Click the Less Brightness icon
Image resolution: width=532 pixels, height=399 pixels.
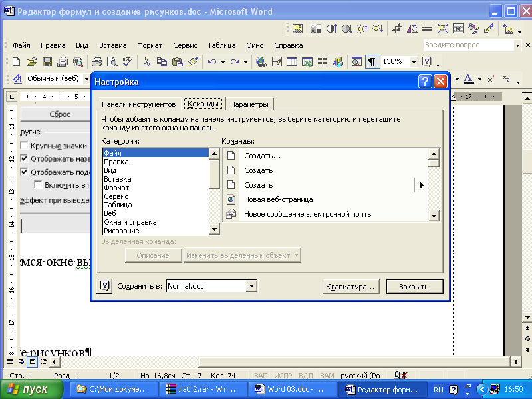(377, 29)
